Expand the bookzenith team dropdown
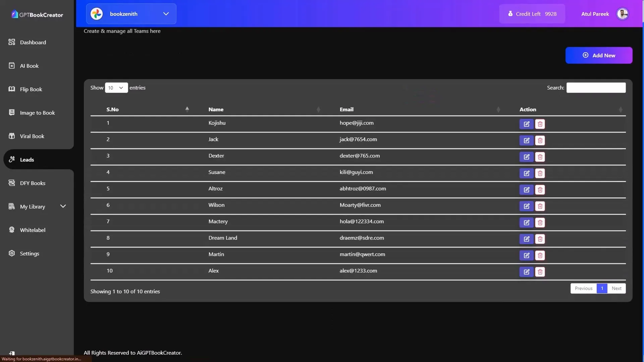 [166, 13]
